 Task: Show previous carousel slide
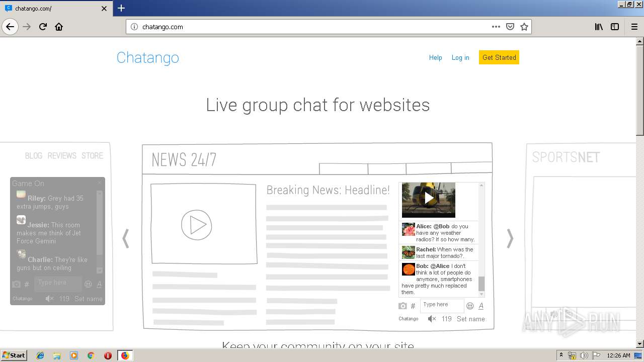pyautogui.click(x=126, y=238)
